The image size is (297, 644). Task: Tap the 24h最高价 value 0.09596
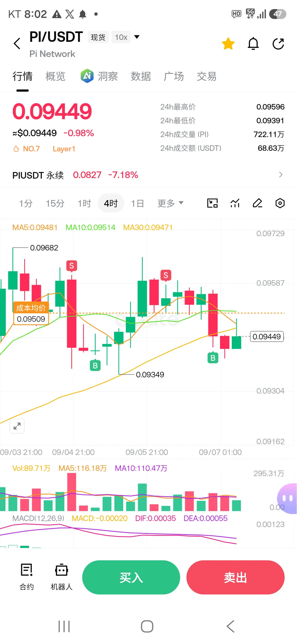click(x=270, y=107)
